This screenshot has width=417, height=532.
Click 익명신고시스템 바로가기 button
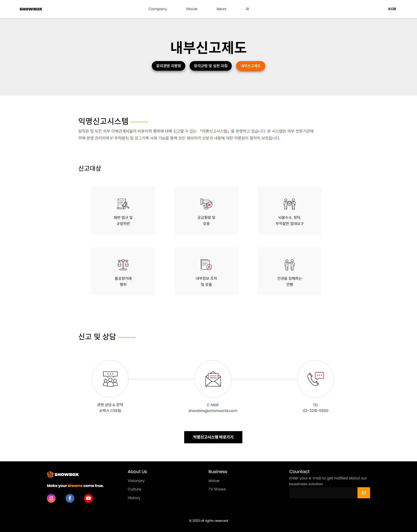[213, 437]
